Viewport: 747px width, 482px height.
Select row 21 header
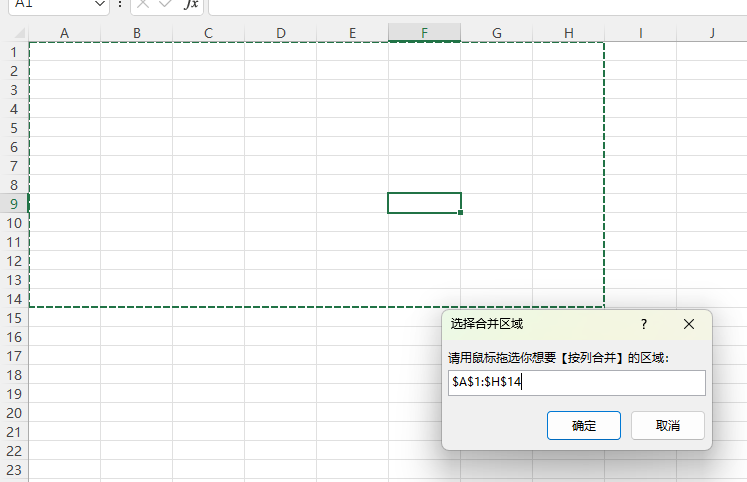(14, 432)
